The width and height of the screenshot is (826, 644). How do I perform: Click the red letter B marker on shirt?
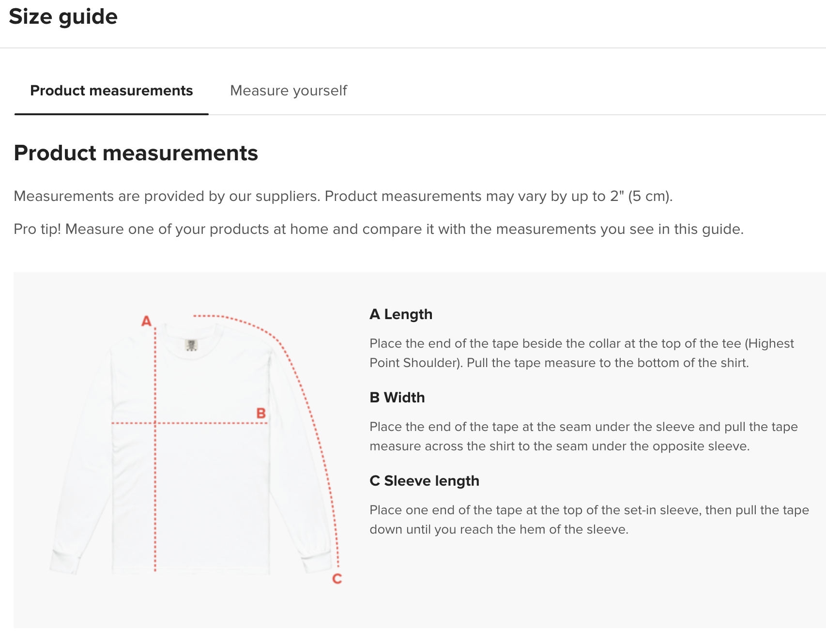click(x=261, y=413)
